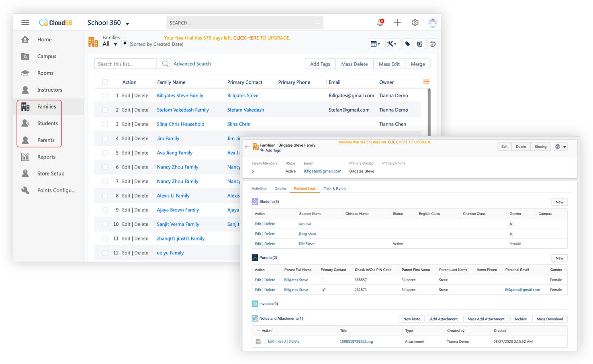Click the tag icon in Families toolbar
The height and width of the screenshot is (364, 593).
[407, 44]
